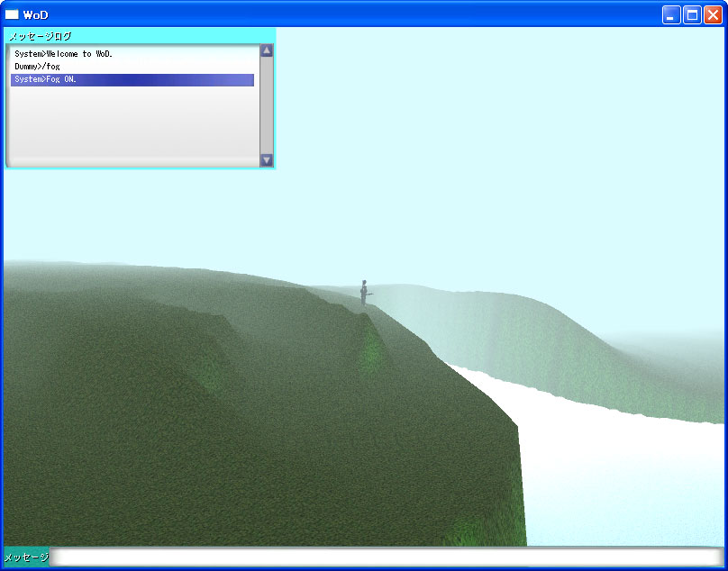Select the 'System>Welcome to WoD.' log line
Image resolution: width=728 pixels, height=571 pixels.
point(63,54)
